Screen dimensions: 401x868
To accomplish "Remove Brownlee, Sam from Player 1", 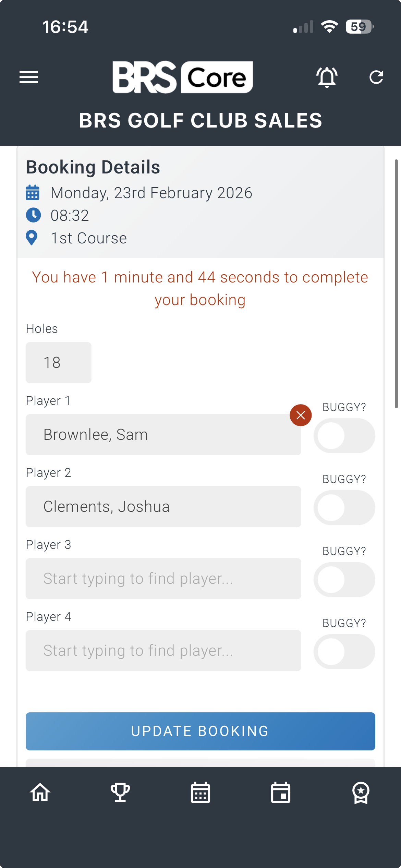I will point(301,415).
